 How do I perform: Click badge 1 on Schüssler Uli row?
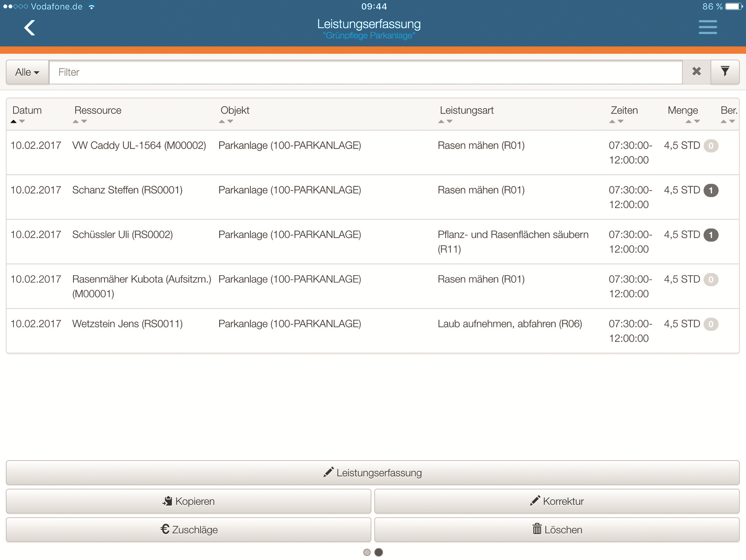point(711,235)
